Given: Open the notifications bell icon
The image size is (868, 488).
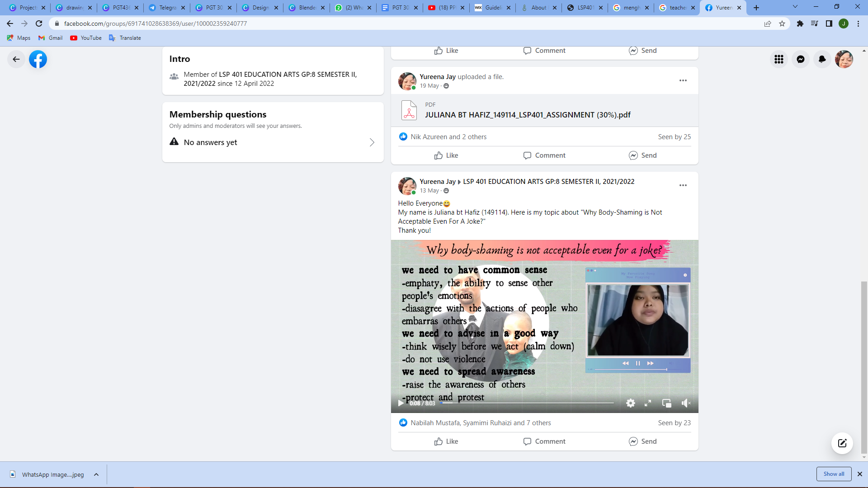Looking at the screenshot, I should tap(822, 59).
